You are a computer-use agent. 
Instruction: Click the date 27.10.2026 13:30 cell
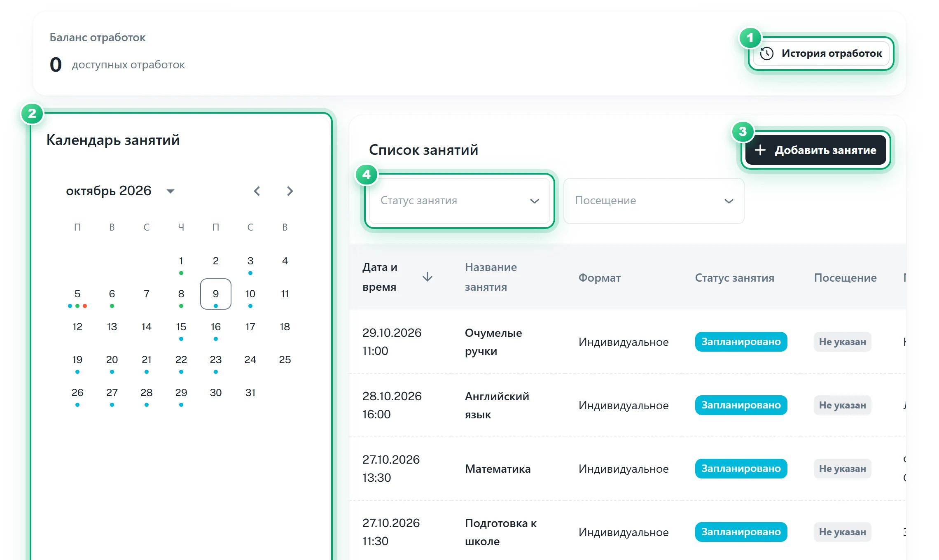pos(391,469)
